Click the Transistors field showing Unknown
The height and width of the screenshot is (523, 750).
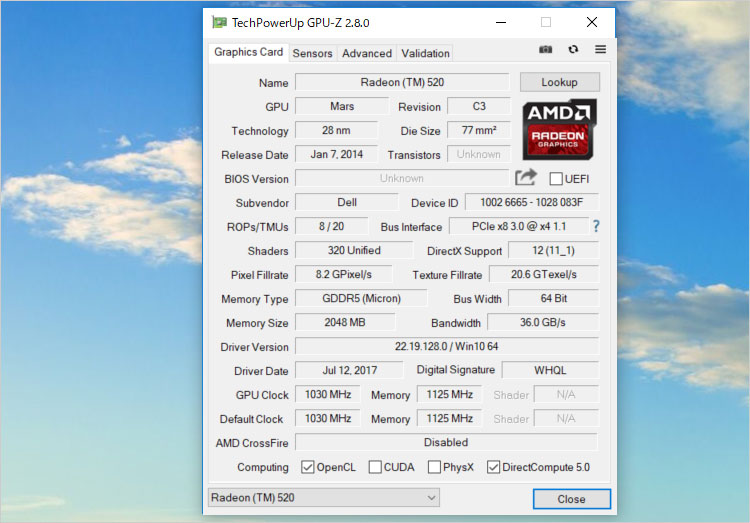(479, 154)
